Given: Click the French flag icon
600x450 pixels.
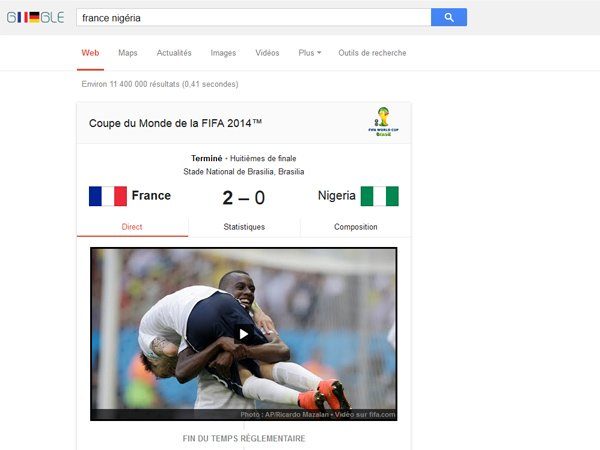Looking at the screenshot, I should click(x=108, y=196).
